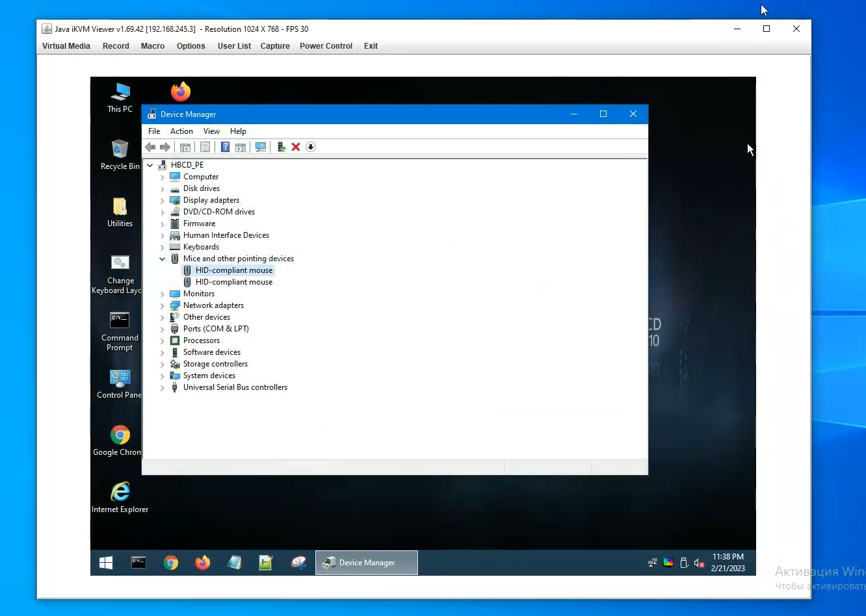The height and width of the screenshot is (616, 866).
Task: Expand the Network adapters category
Action: click(x=163, y=305)
